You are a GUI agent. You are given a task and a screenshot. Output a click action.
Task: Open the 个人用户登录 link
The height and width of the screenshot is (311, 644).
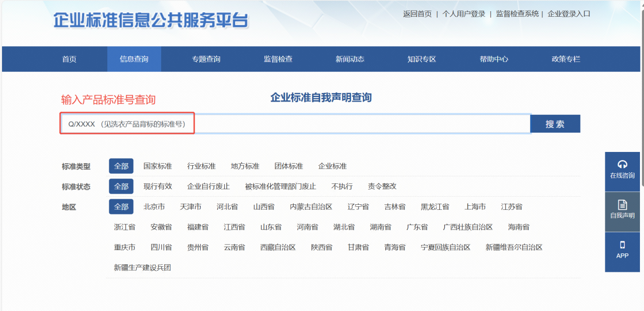pyautogui.click(x=464, y=14)
